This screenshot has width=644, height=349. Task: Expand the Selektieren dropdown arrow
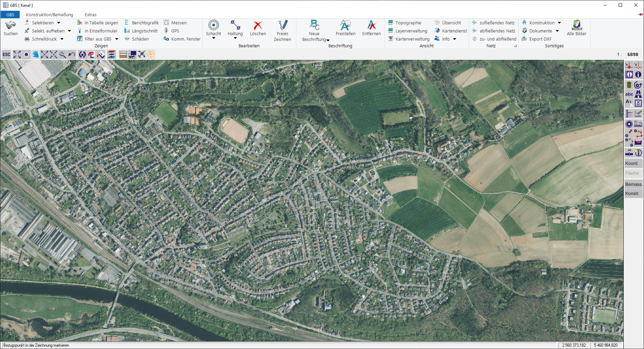tap(59, 23)
